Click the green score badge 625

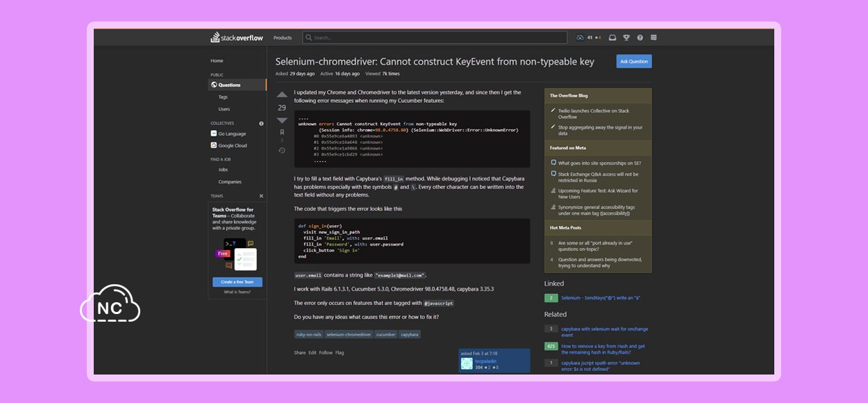click(551, 346)
